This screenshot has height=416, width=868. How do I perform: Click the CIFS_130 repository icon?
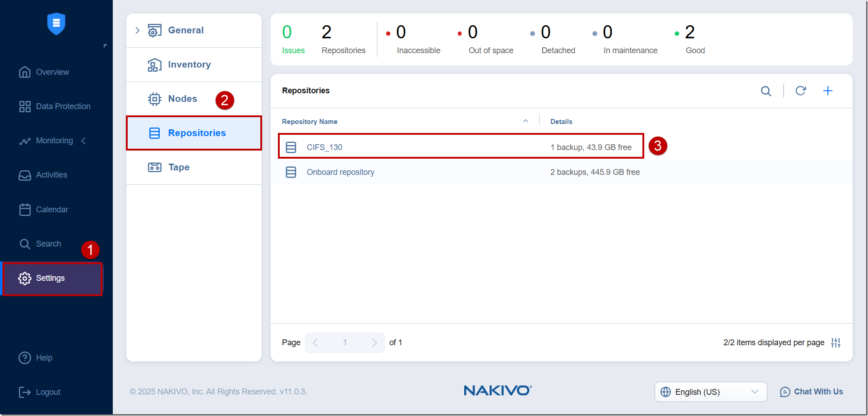pyautogui.click(x=291, y=147)
